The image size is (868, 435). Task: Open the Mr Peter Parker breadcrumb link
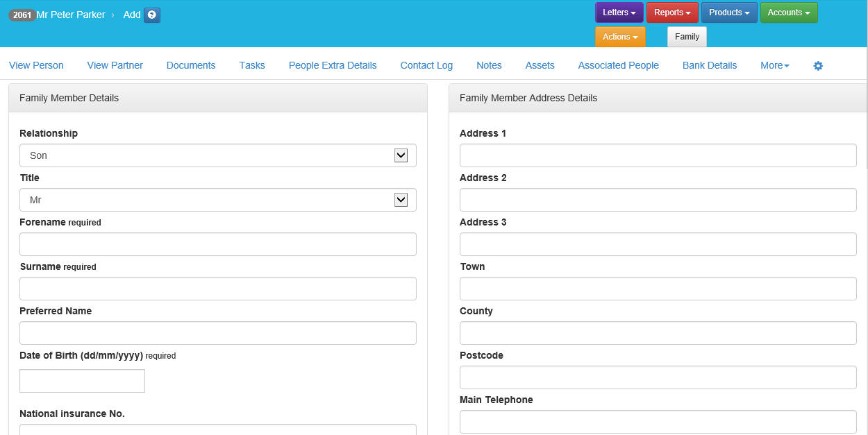[71, 15]
